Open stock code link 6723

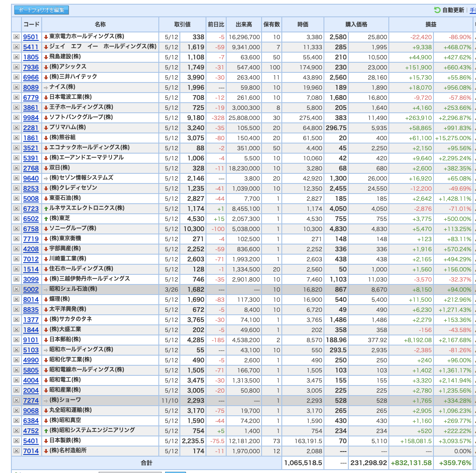[31, 209]
